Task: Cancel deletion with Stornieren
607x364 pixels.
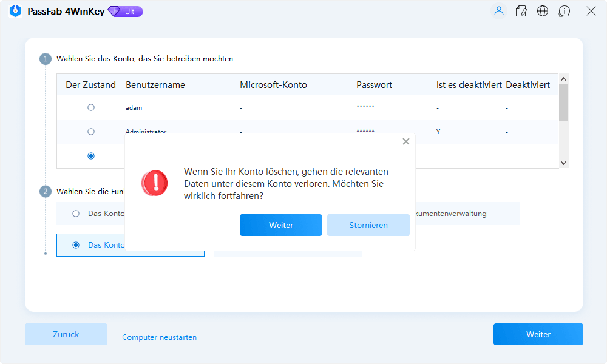Action: coord(368,225)
